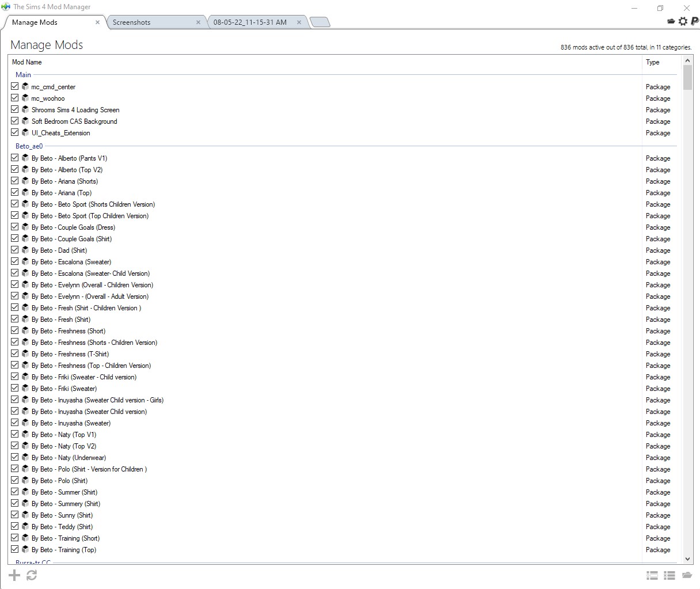The width and height of the screenshot is (700, 589).
Task: Sort list by Mod Name column header
Action: (27, 62)
